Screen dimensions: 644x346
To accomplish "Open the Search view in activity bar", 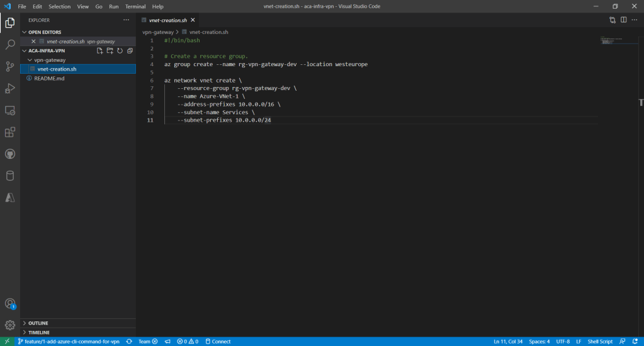I will tap(10, 45).
